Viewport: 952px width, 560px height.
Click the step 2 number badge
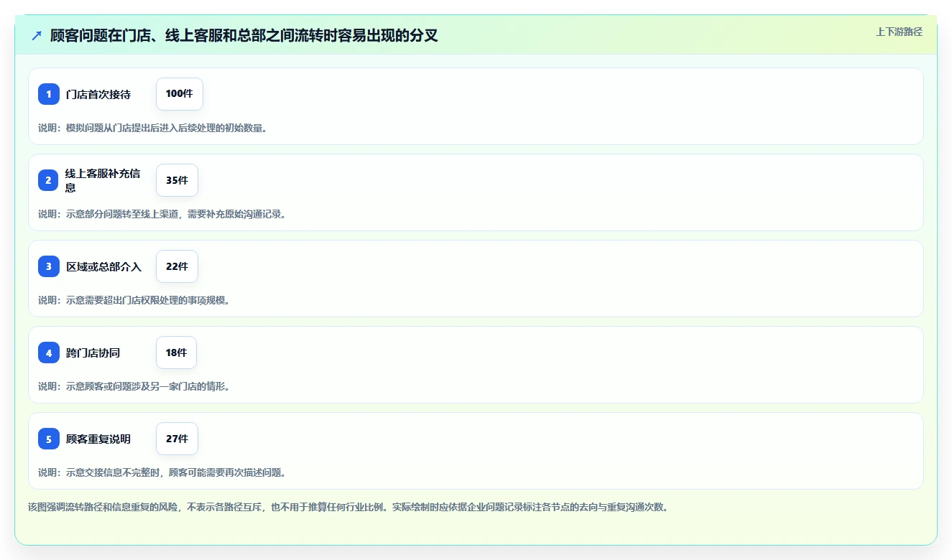coord(49,180)
